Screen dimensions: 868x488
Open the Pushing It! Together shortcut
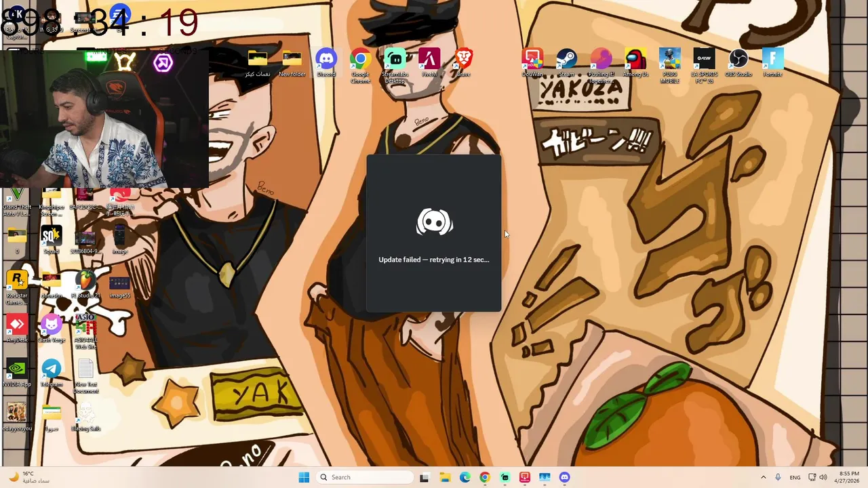pyautogui.click(x=601, y=66)
